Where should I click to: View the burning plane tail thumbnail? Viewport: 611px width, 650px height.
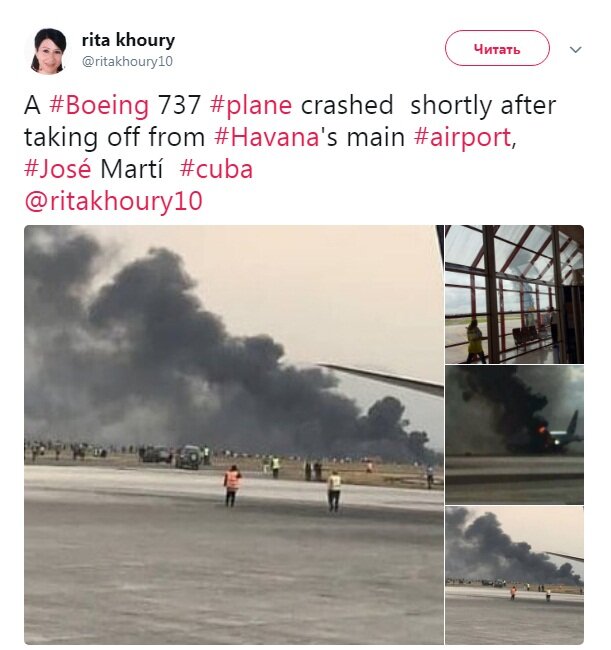tap(514, 434)
